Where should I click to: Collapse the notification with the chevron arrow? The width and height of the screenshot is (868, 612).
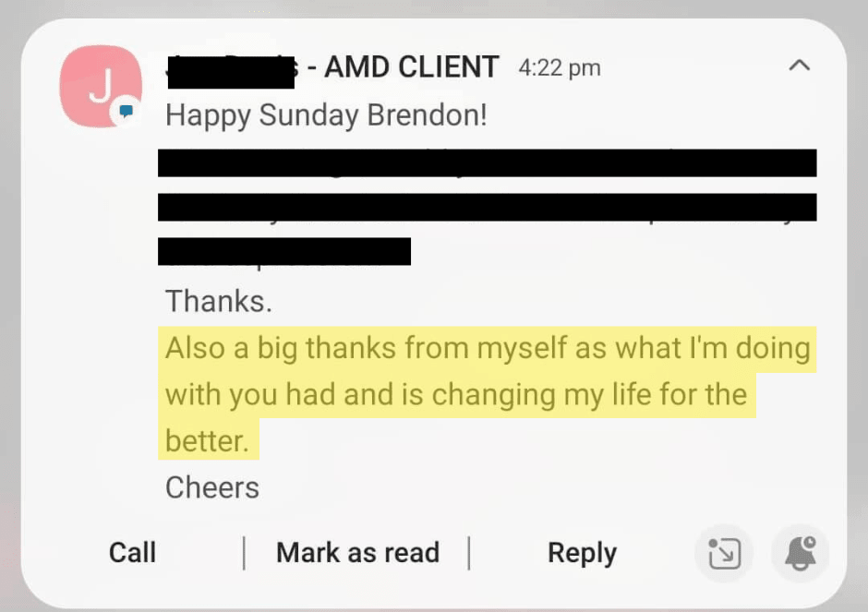pyautogui.click(x=800, y=66)
